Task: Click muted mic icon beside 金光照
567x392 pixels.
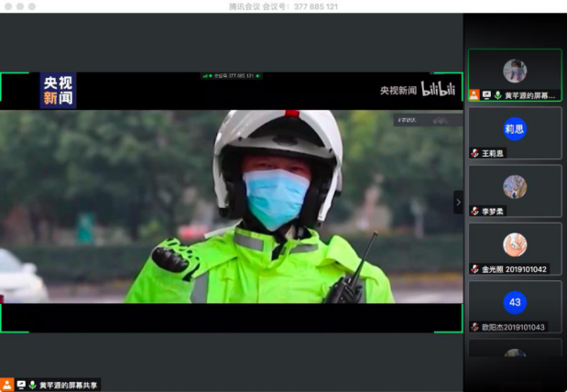Action: (x=474, y=268)
